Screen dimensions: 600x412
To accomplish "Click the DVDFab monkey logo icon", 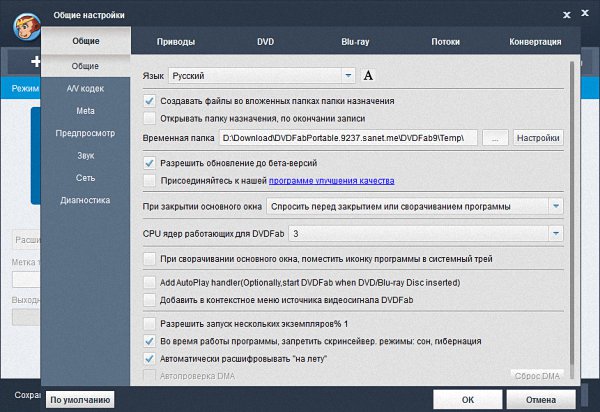I will (x=26, y=27).
